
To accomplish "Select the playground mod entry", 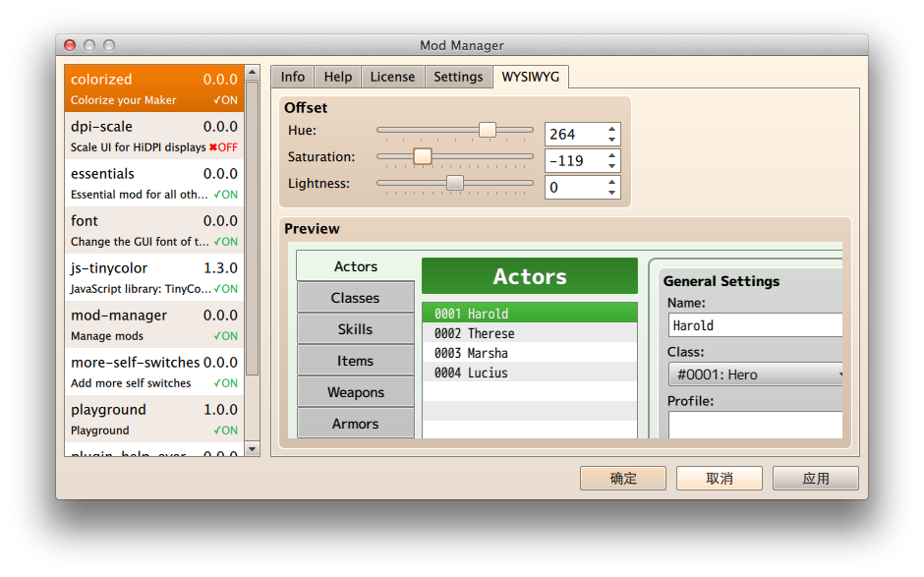I will click(153, 419).
